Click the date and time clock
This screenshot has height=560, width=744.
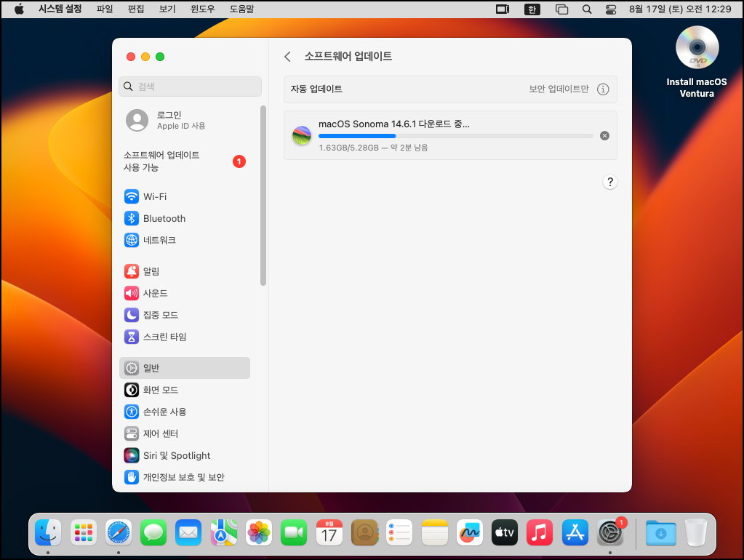point(680,9)
